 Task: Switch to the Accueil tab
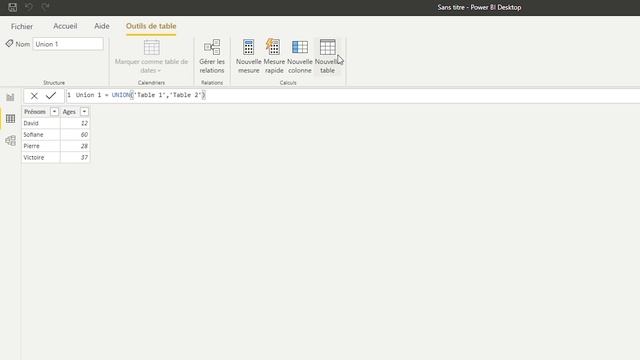point(65,26)
